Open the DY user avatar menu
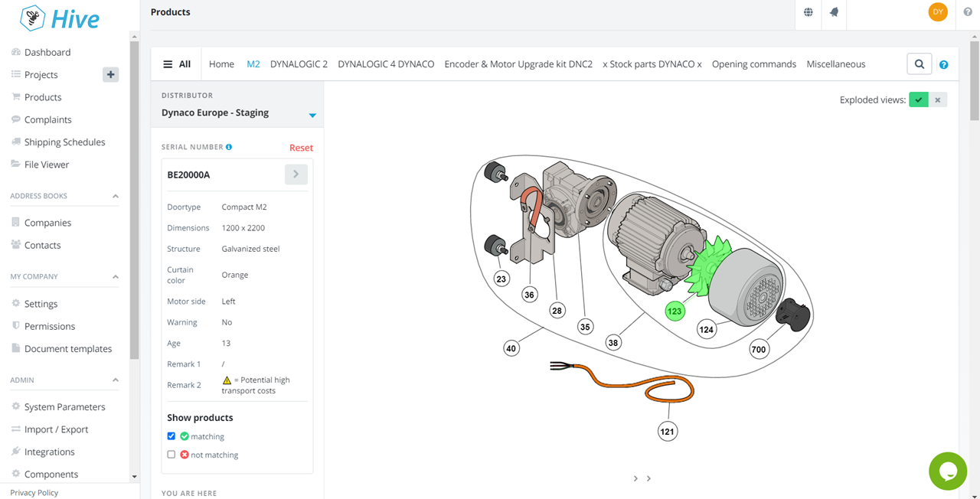Viewport: 980px width, 499px height. click(x=938, y=12)
